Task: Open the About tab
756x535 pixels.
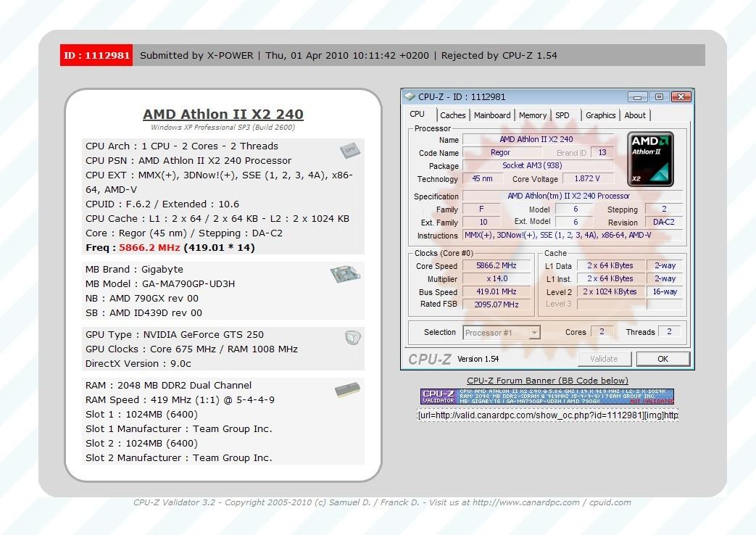Action: pos(634,115)
